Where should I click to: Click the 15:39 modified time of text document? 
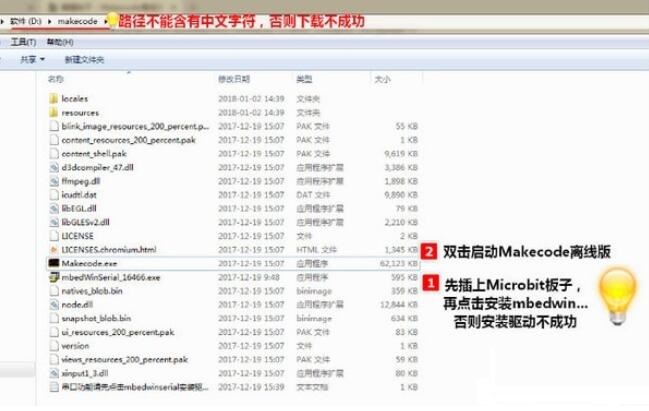(273, 387)
